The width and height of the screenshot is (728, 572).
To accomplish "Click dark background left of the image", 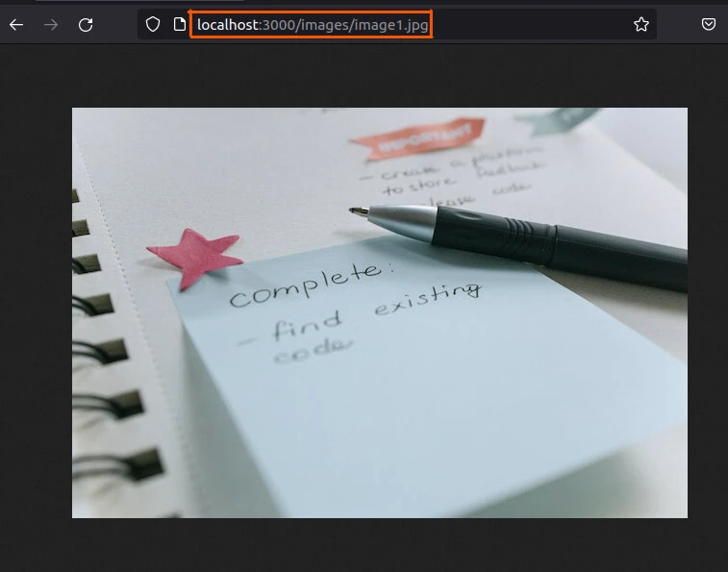I will point(36,308).
